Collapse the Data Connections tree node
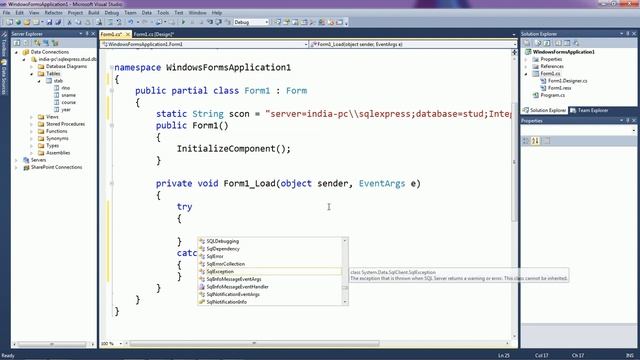This screenshot has height=360, width=640. (x=16, y=52)
